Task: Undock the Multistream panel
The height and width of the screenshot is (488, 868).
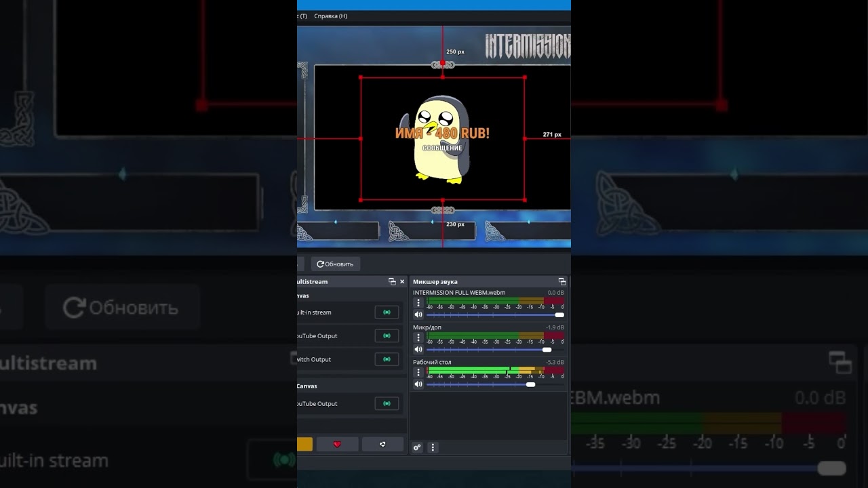Action: [392, 281]
